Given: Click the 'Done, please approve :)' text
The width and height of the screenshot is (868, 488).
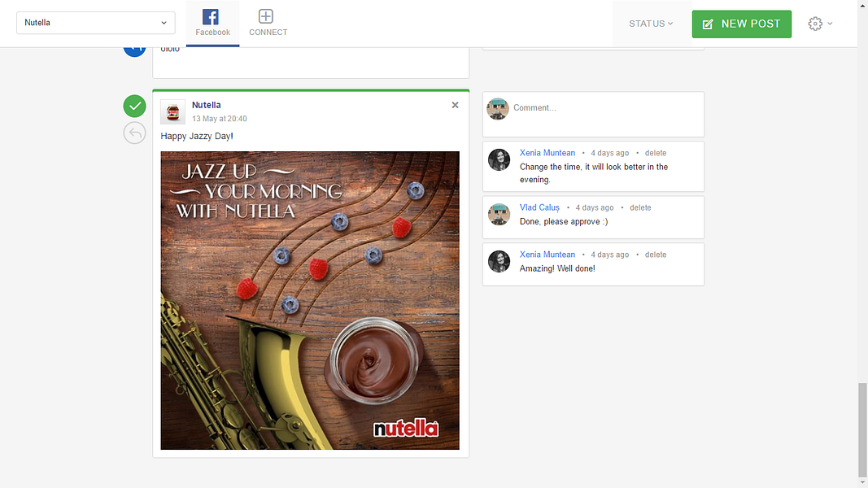Looking at the screenshot, I should point(564,222).
